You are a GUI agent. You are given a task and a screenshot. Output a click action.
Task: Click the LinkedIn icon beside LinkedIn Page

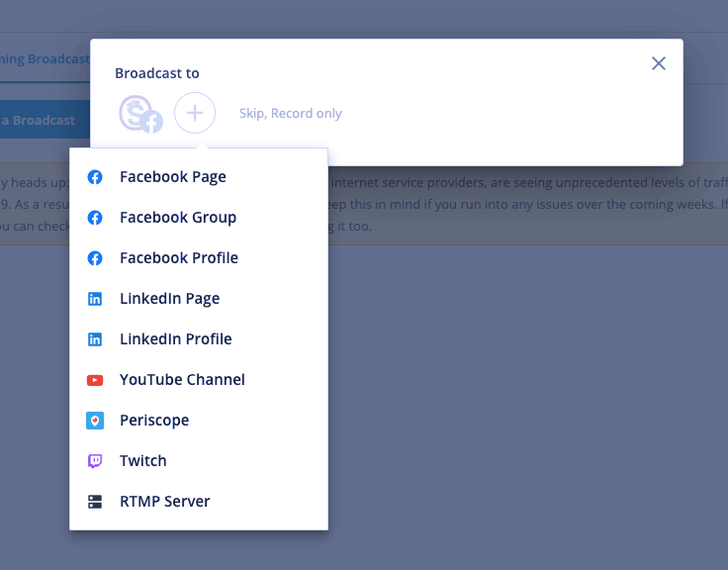pos(95,299)
